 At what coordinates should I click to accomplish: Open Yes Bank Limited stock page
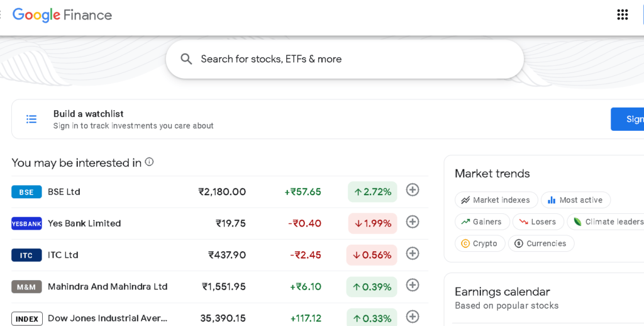[84, 223]
